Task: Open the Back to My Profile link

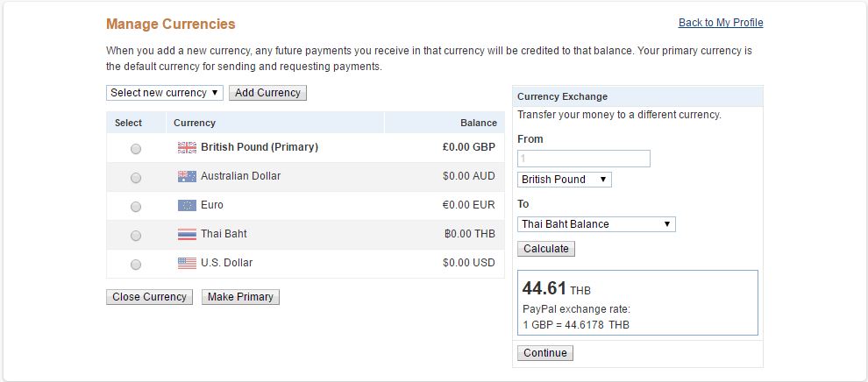Action: 721,23
